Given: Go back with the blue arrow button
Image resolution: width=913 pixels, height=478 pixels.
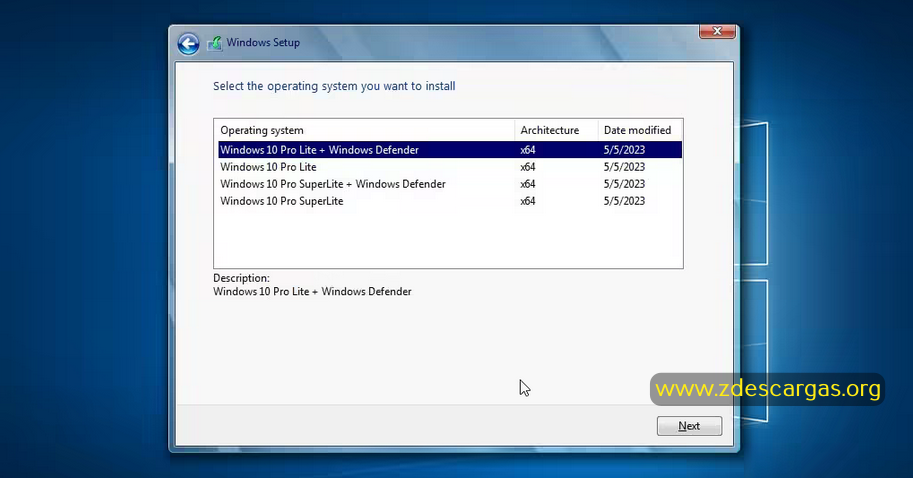Looking at the screenshot, I should coord(188,44).
